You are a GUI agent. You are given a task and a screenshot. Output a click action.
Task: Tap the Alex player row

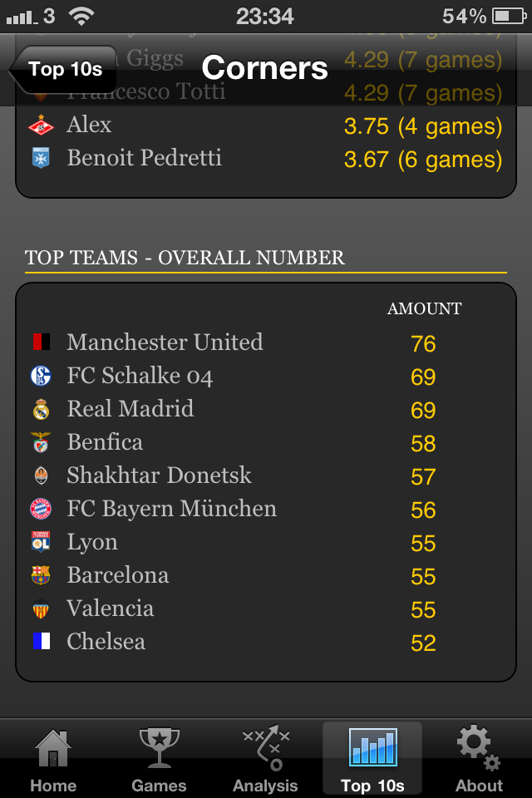[266, 126]
